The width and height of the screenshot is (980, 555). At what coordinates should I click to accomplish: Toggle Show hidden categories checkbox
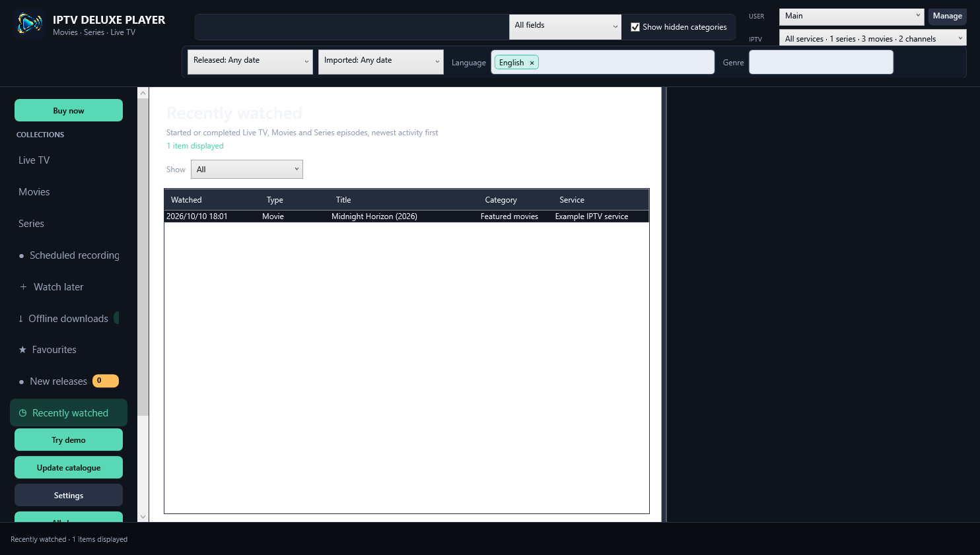click(635, 27)
